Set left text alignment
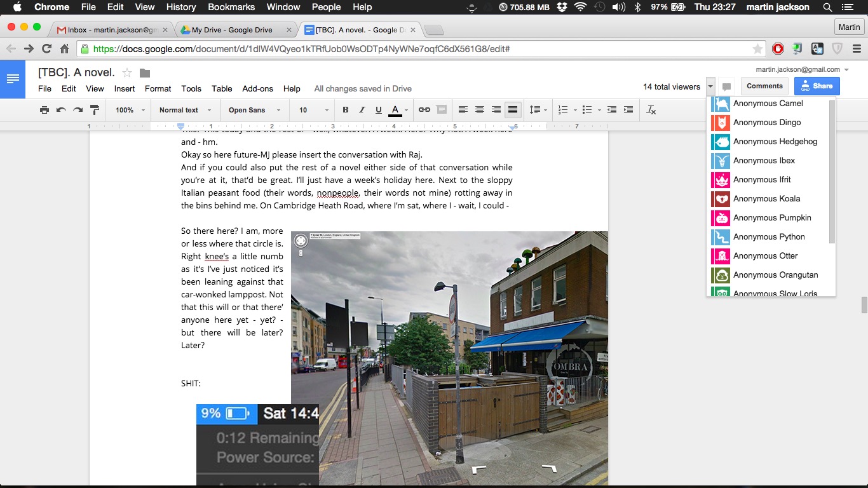 click(463, 110)
